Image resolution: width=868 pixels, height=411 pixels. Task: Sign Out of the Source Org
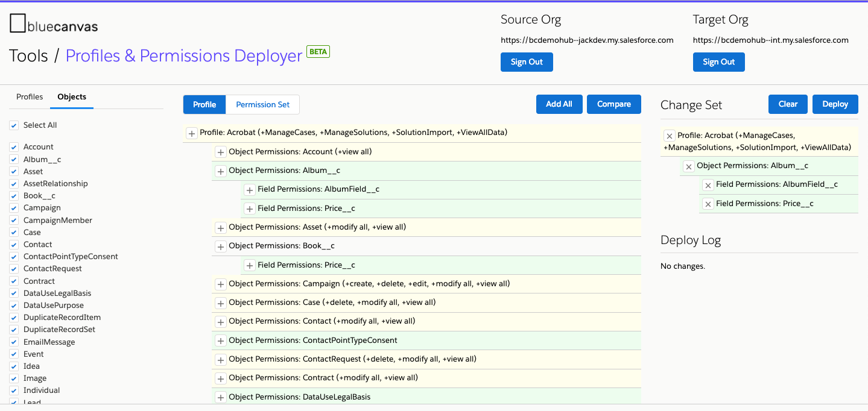coord(527,62)
